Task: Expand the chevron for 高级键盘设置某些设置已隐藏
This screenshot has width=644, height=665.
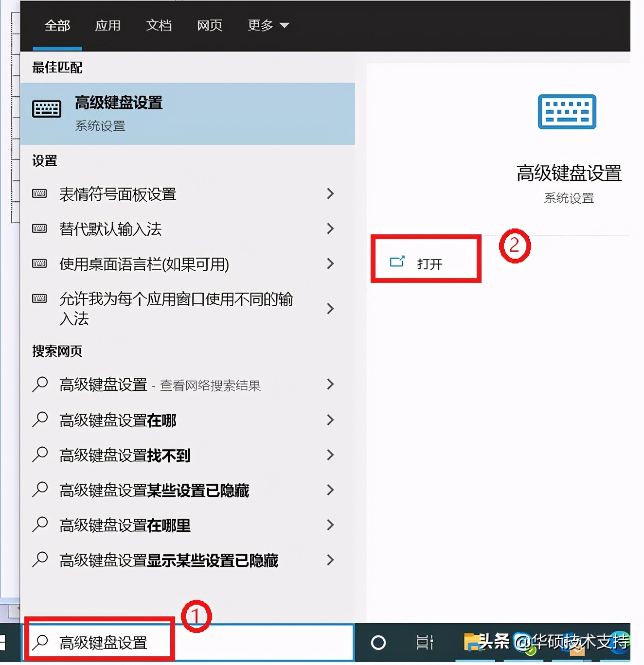Action: (331, 490)
